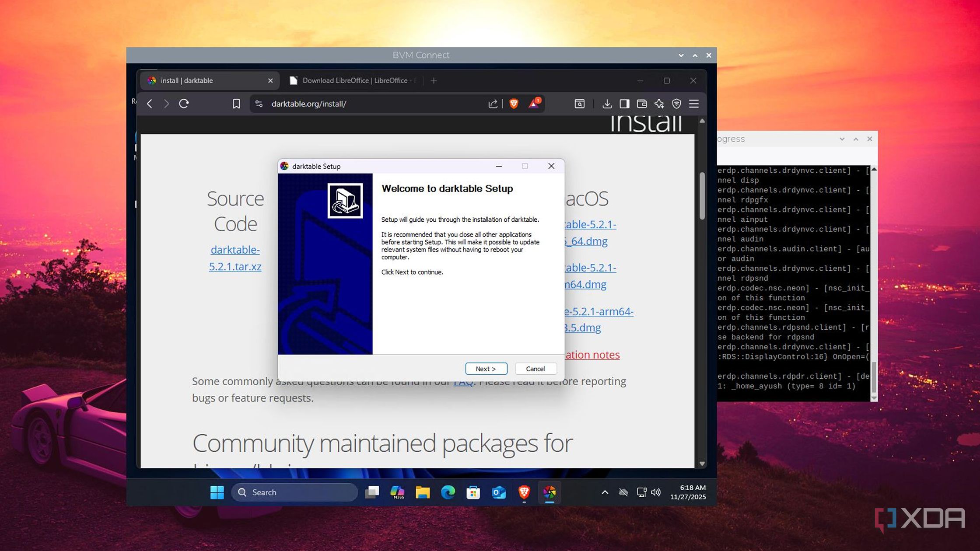The height and width of the screenshot is (551, 980).
Task: Open the red installation notes link
Action: (592, 355)
